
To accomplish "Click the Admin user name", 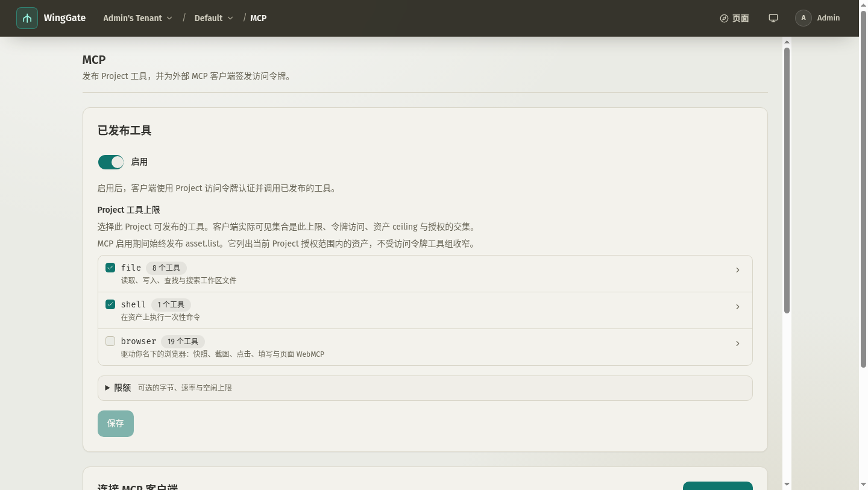I will pos(828,18).
